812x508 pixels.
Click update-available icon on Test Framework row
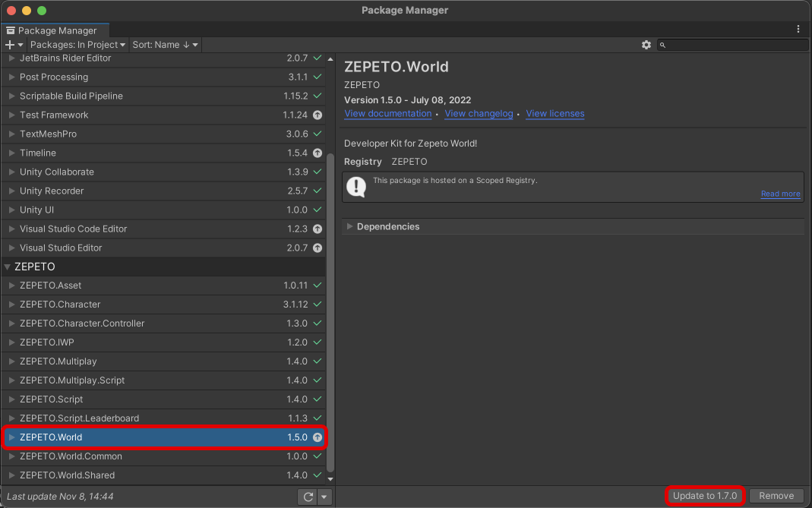click(x=318, y=115)
